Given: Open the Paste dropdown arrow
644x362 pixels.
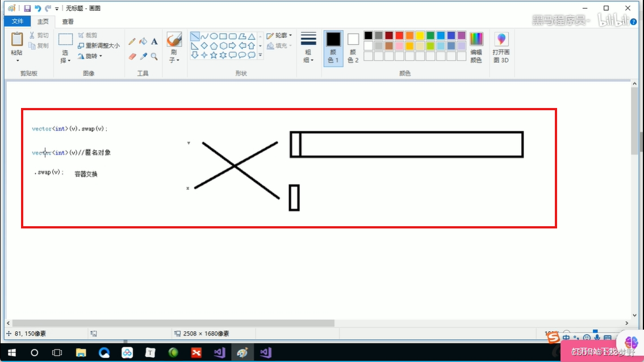Looking at the screenshot, I should pyautogui.click(x=17, y=61).
